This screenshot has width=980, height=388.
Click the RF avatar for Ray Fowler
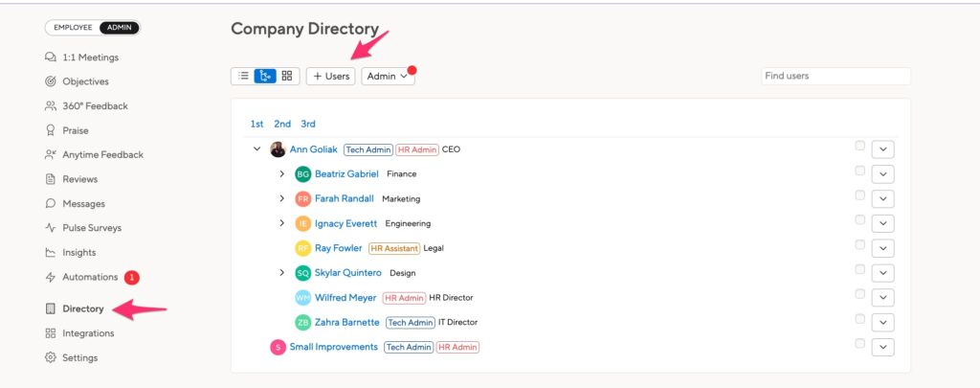pyautogui.click(x=303, y=248)
